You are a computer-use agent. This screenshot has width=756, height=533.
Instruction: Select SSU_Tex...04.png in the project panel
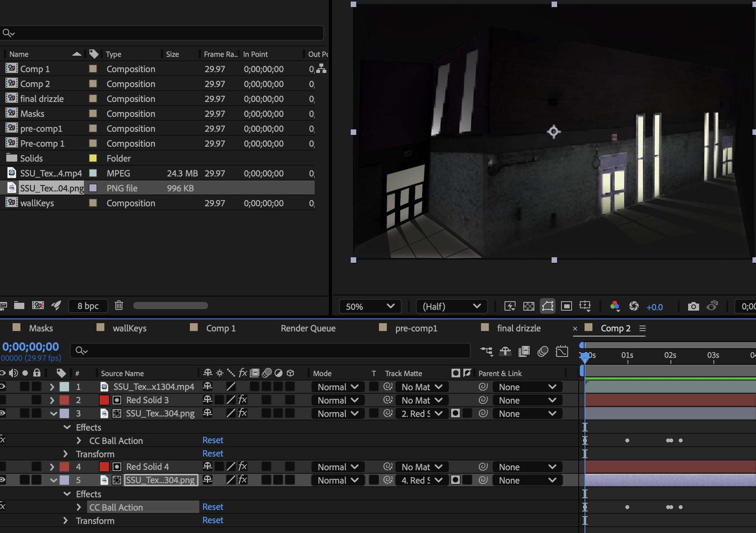[x=52, y=188]
